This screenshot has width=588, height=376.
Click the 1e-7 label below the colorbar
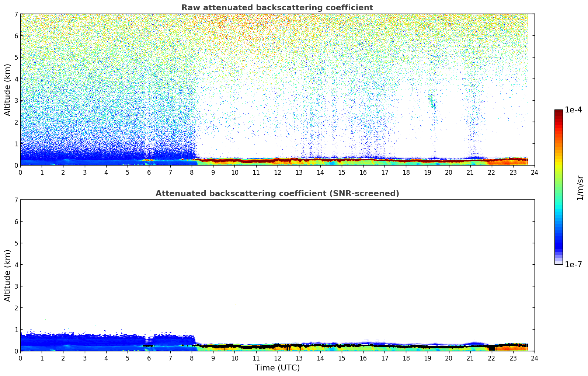(573, 265)
